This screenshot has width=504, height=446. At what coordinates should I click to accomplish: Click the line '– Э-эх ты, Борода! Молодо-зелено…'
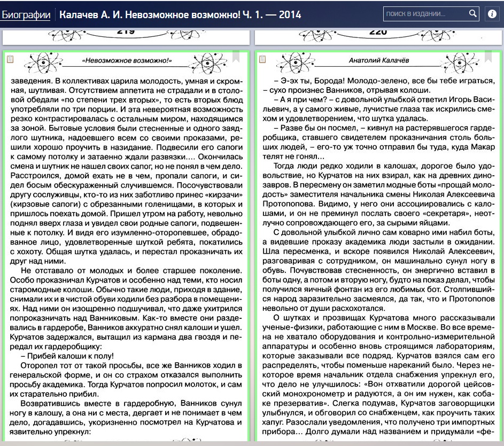[x=384, y=81]
